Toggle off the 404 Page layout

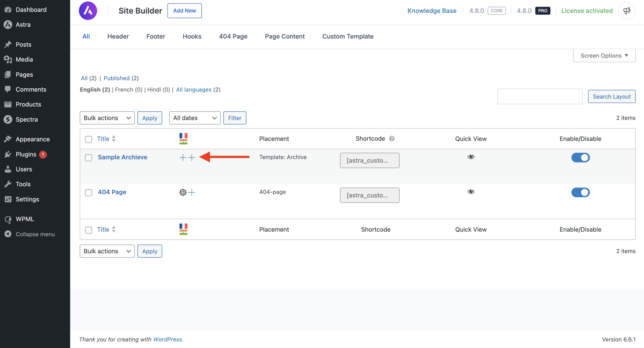tap(580, 192)
